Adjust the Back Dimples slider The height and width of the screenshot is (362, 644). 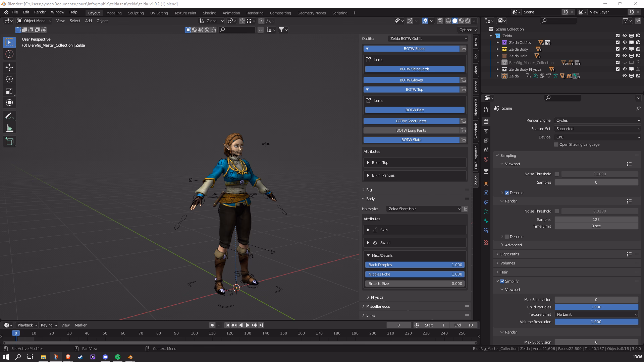415,265
